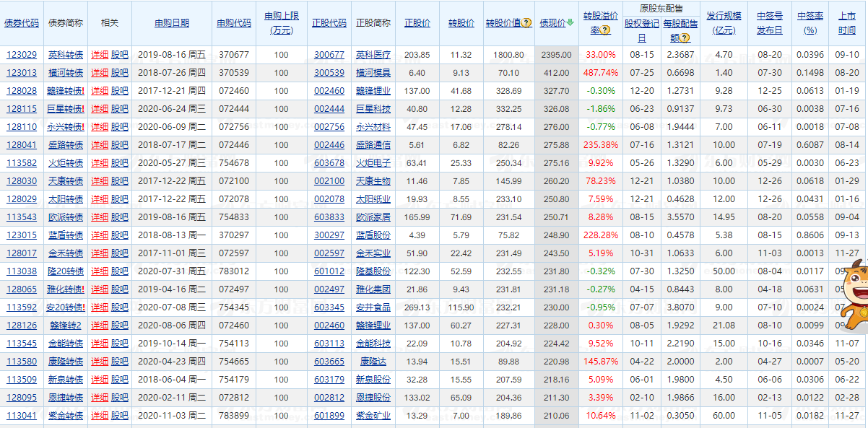
Task: Open 横河模具 stock name link
Action: pyautogui.click(x=373, y=73)
